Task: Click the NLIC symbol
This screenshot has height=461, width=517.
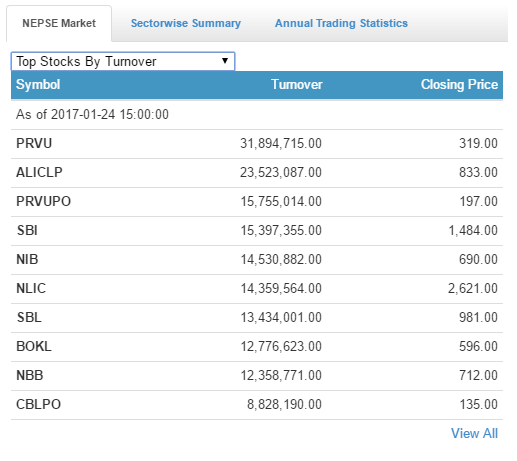Action: 31,288
